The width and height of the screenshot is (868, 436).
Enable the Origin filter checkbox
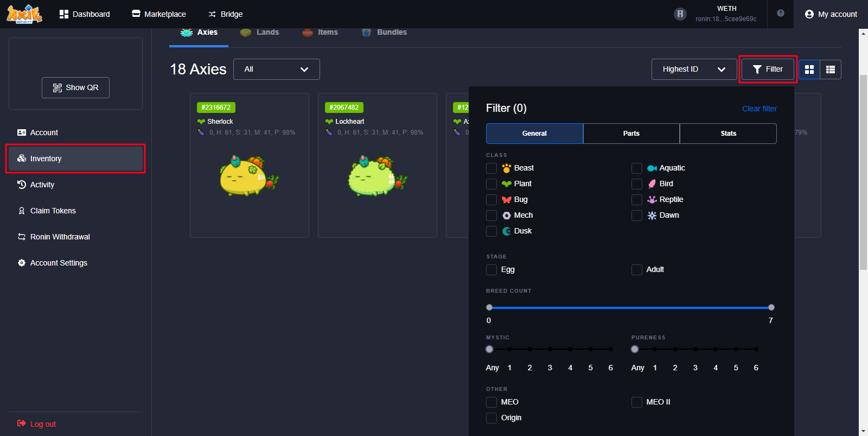click(x=492, y=418)
